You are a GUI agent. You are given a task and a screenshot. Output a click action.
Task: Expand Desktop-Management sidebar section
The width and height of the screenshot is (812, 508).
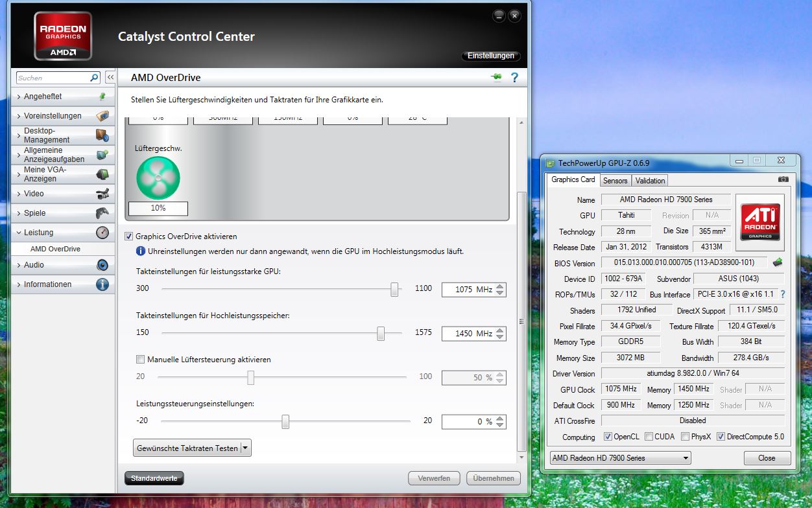coord(19,135)
